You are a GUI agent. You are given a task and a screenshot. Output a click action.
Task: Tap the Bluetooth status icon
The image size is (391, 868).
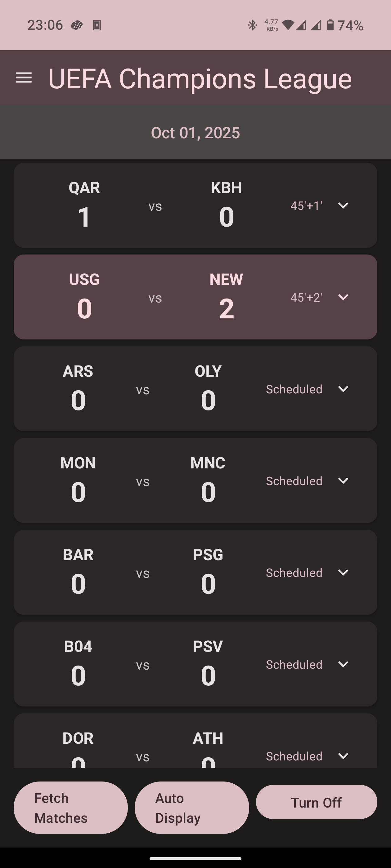tap(252, 25)
